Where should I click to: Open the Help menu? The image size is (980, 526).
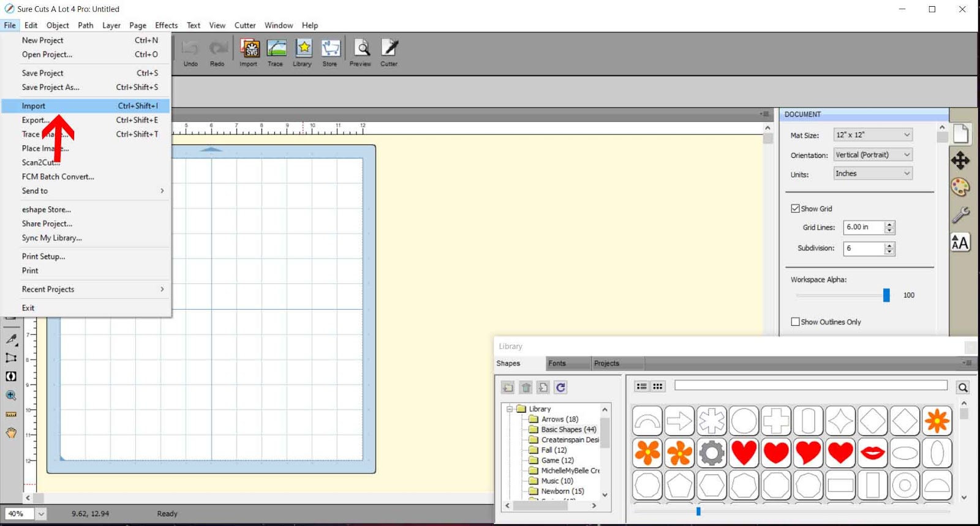(x=310, y=25)
